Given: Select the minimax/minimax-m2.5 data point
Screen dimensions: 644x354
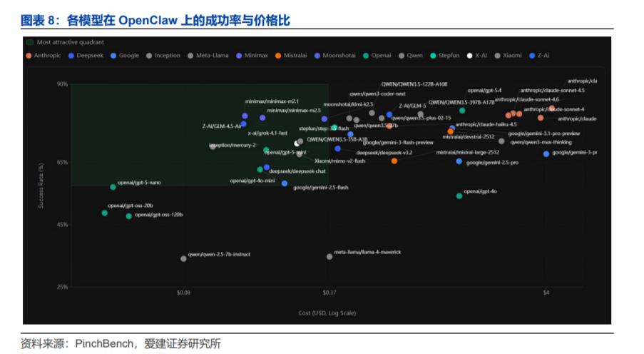Looking at the screenshot, I should [262, 118].
